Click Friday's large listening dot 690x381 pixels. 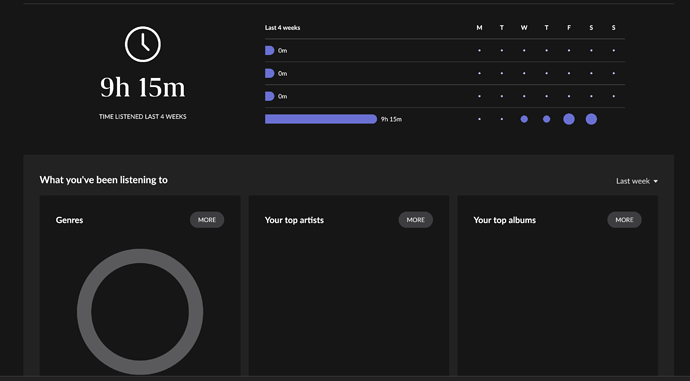[569, 119]
